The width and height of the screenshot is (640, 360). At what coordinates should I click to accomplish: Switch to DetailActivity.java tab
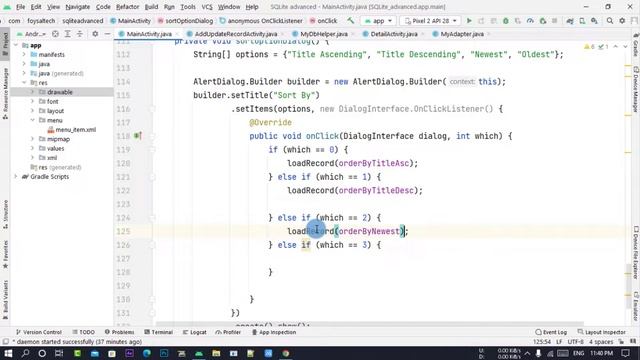pos(393,34)
